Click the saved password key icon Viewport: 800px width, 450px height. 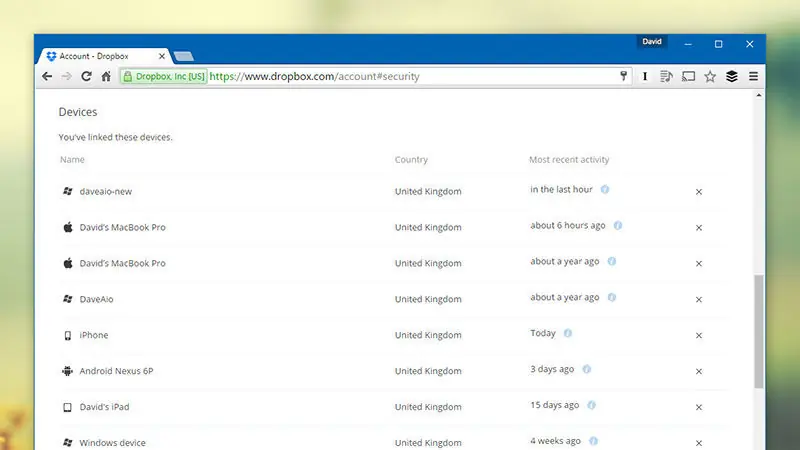[623, 77]
